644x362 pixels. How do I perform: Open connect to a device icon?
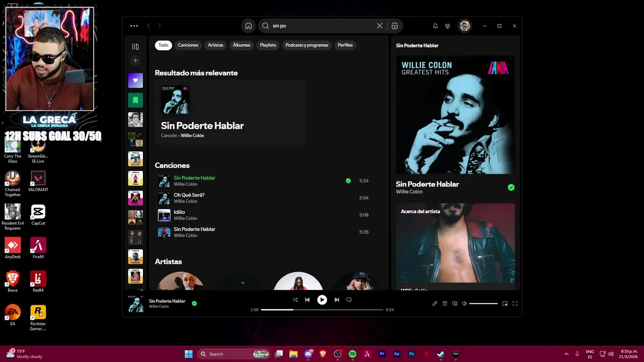coord(455,304)
